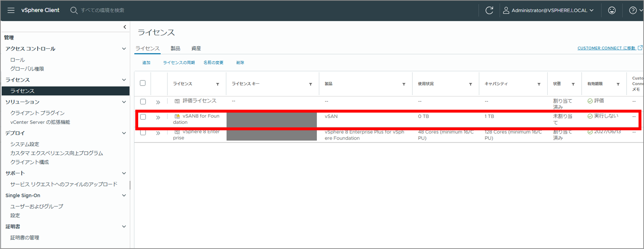
Task: Click the external link icon beside Customer Connect
Action: 640,48
